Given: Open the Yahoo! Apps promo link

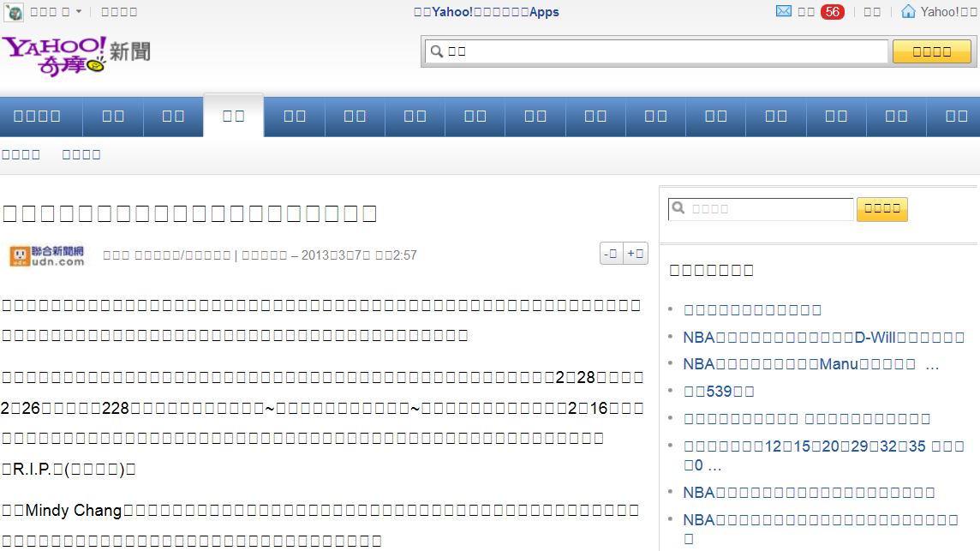Looking at the screenshot, I should point(487,12).
